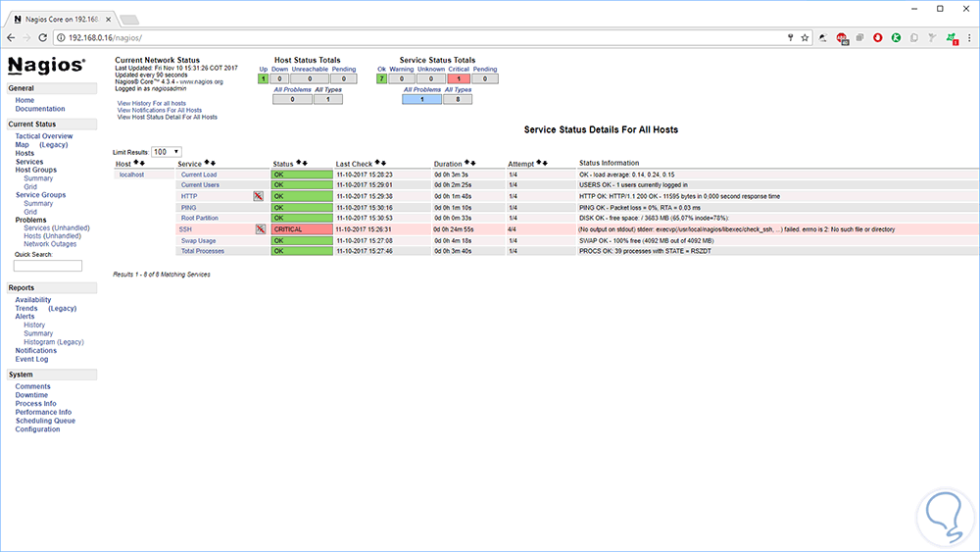Open Host Groups in sidebar
Image resolution: width=980 pixels, height=552 pixels.
35,170
